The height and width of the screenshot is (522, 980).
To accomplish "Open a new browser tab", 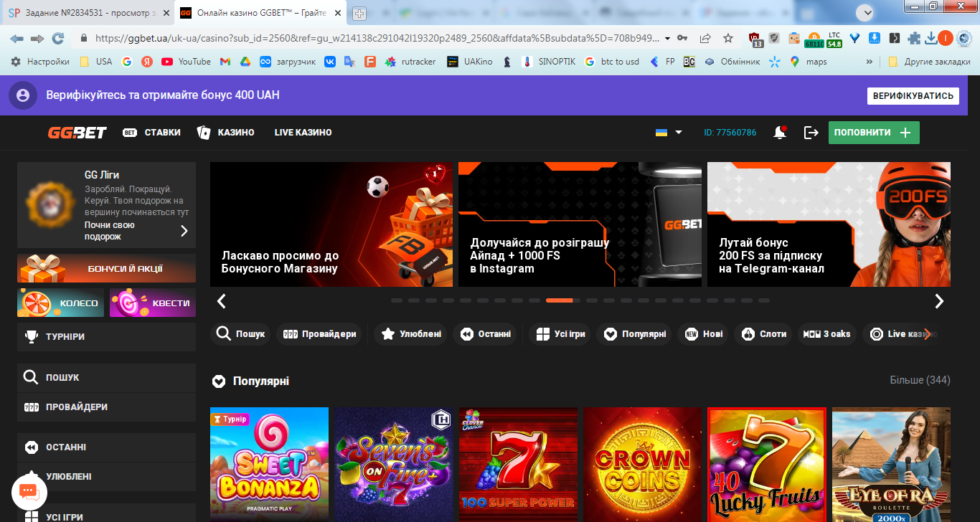I will click(x=359, y=13).
